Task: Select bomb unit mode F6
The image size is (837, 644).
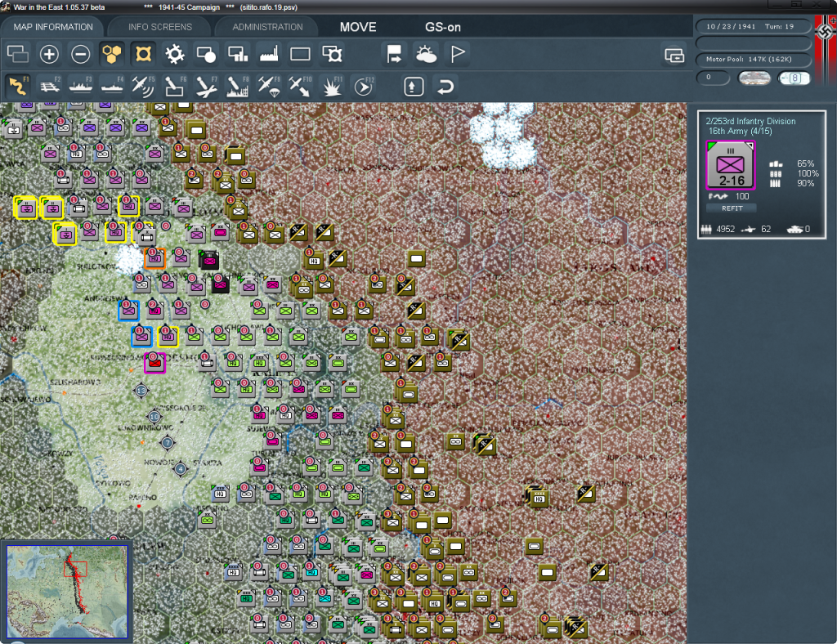Action: [175, 86]
